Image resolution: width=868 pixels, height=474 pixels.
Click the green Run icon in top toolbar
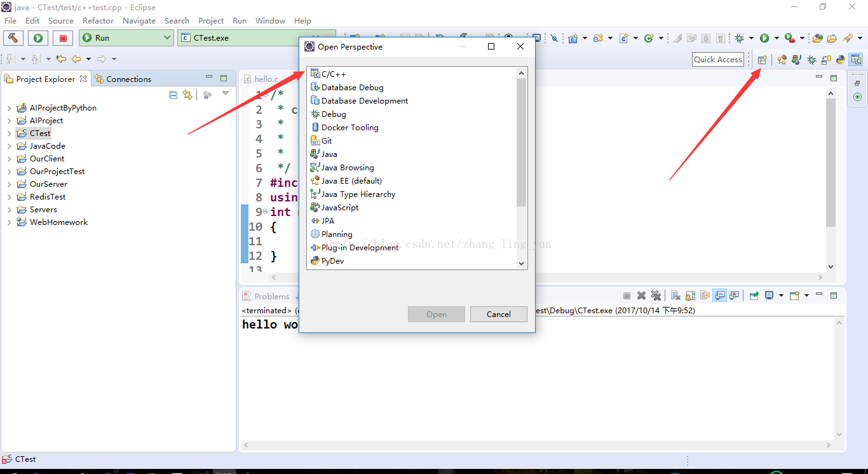tap(764, 38)
